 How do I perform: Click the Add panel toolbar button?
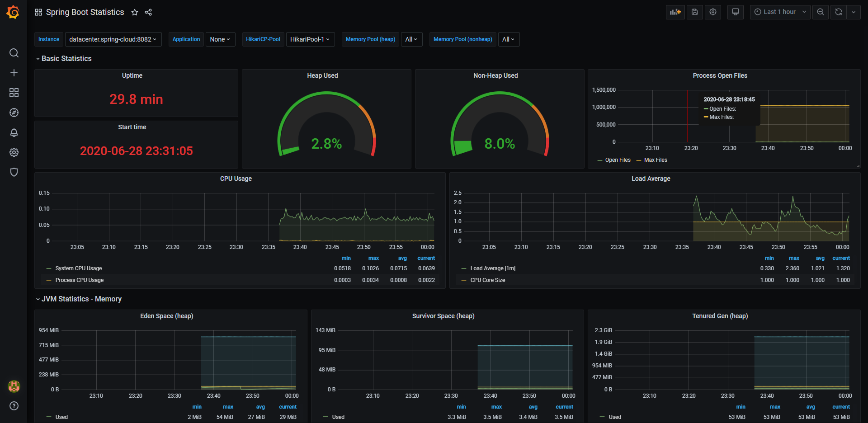tap(675, 12)
